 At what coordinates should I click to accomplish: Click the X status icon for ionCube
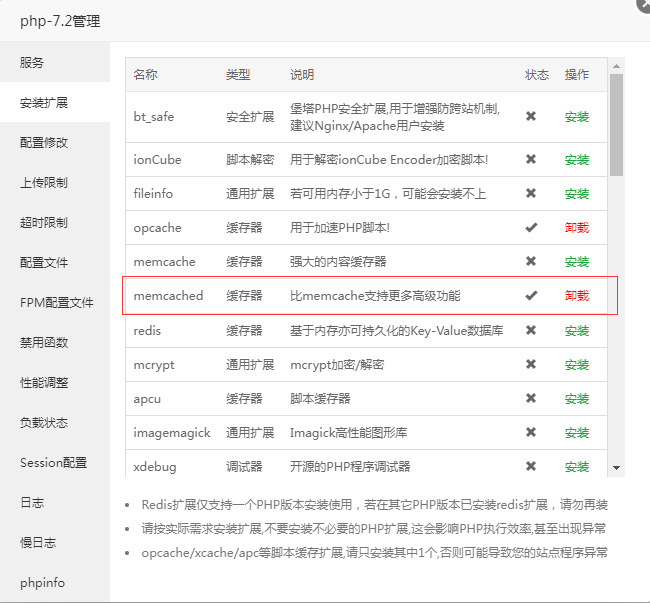(531, 159)
